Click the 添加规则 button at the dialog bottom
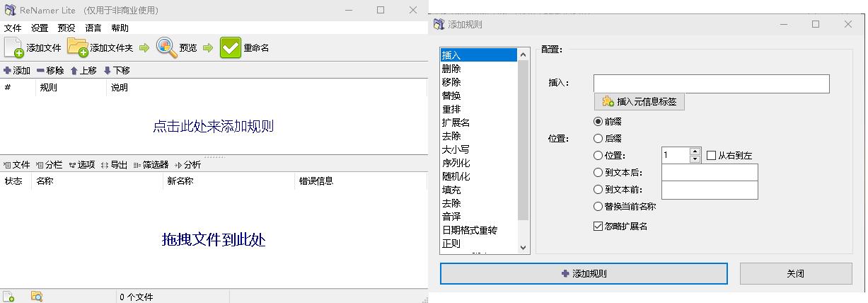The height and width of the screenshot is (303, 868). pyautogui.click(x=584, y=273)
